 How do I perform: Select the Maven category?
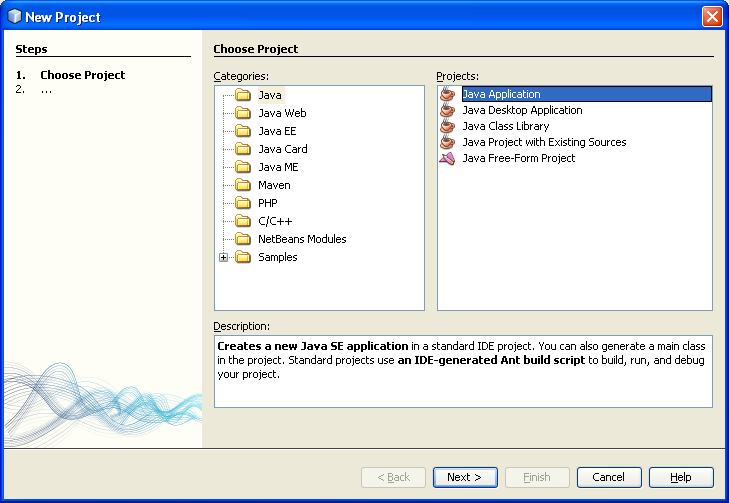pos(274,185)
